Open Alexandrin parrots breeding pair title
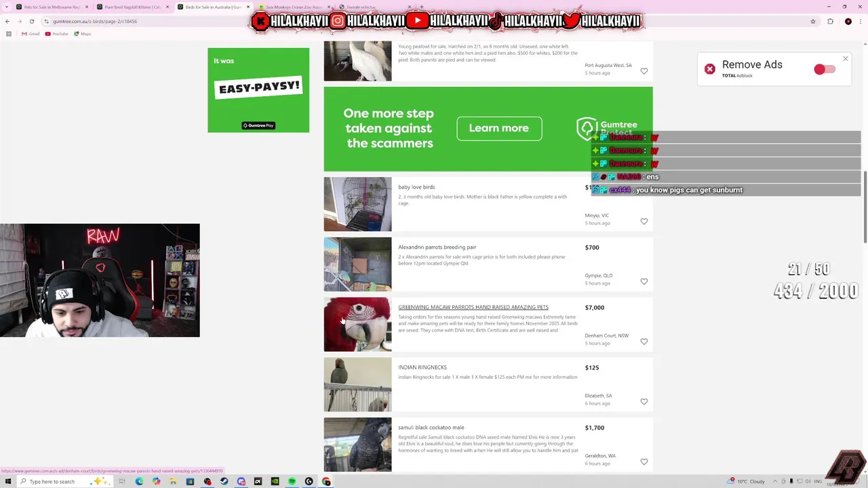This screenshot has height=488, width=868. click(x=437, y=247)
